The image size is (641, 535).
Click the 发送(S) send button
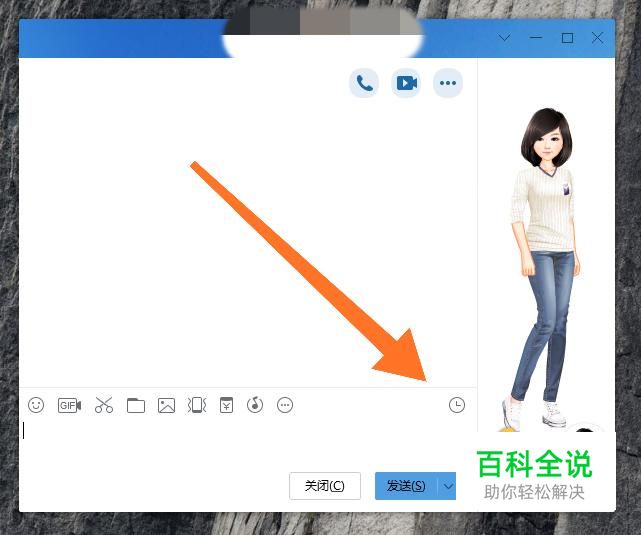click(x=406, y=486)
